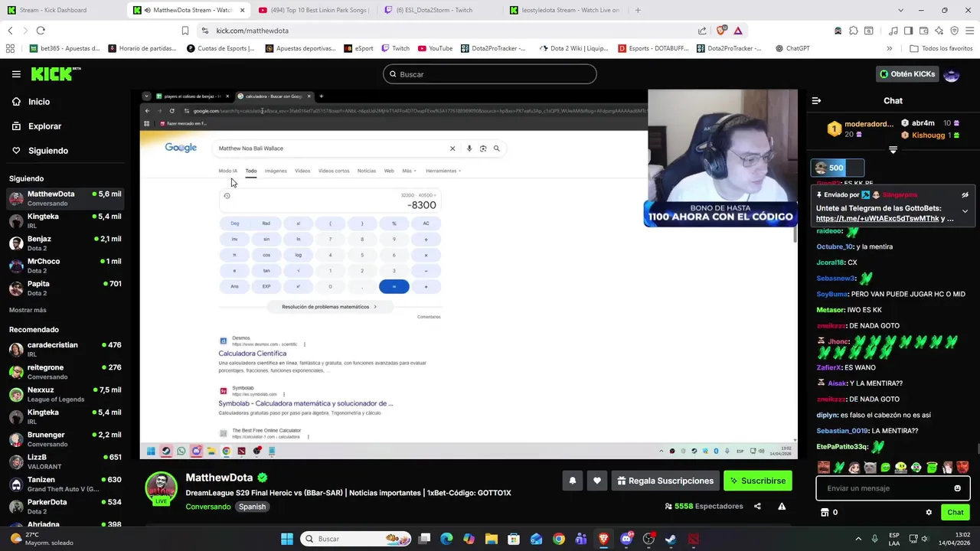Screen dimensions: 980x551
Task: Open caradecristian recommended channel
Action: coord(65,349)
